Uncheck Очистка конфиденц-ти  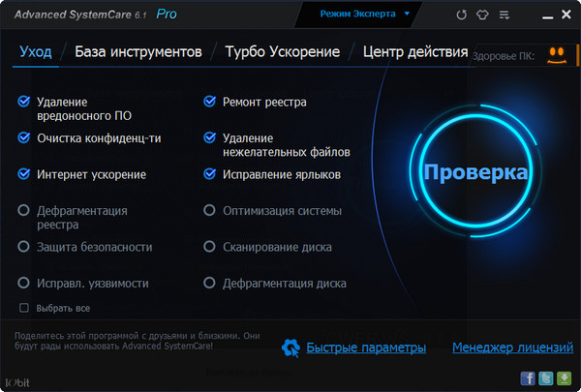24,137
